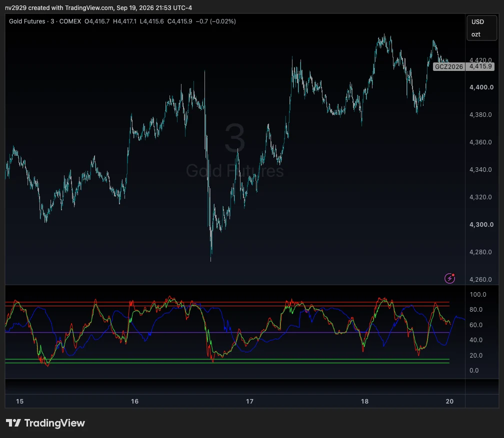Open the USD ozt currency unit selector
504x438 pixels.
click(481, 28)
